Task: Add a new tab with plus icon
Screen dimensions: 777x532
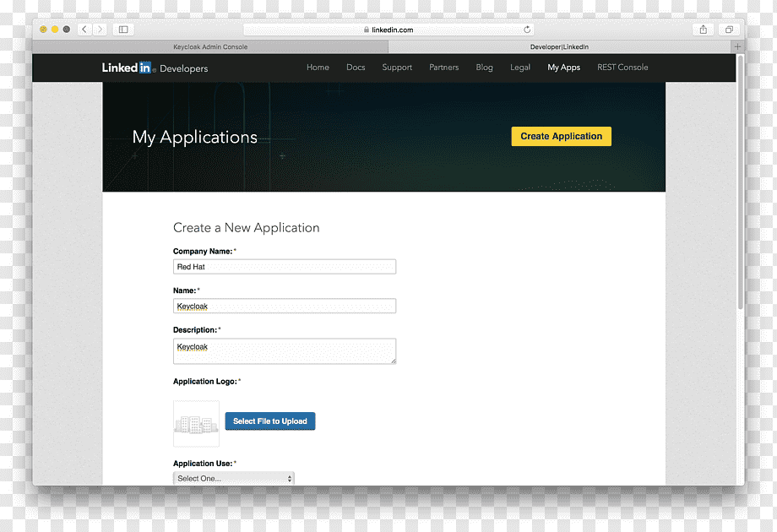Action: point(737,46)
